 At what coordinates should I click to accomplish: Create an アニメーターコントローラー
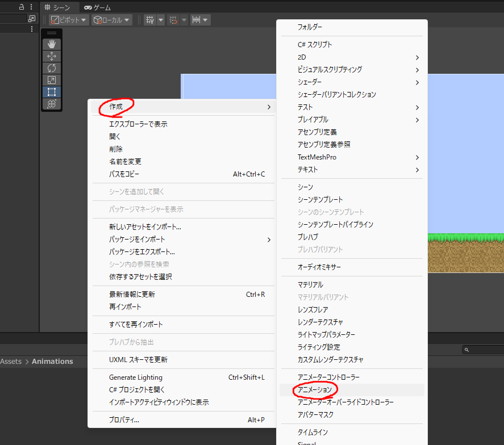[x=352, y=377]
